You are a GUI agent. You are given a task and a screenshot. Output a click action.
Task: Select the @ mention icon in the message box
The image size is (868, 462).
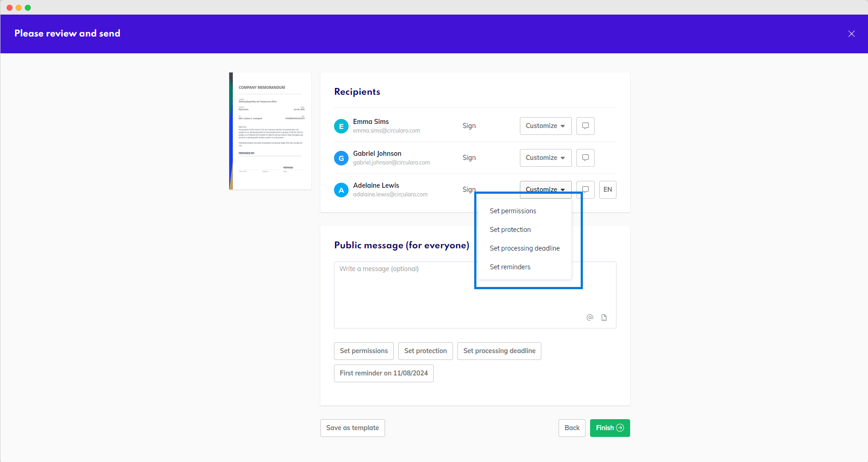590,318
